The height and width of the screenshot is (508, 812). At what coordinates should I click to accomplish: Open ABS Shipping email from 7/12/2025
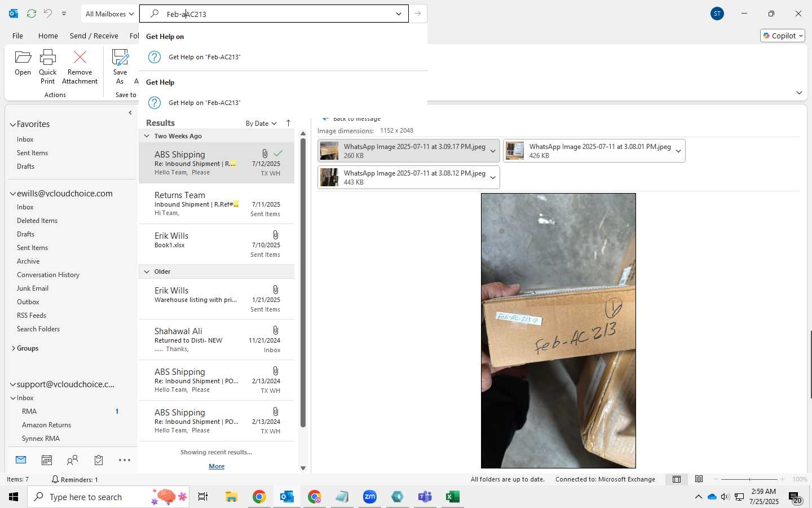pyautogui.click(x=217, y=163)
